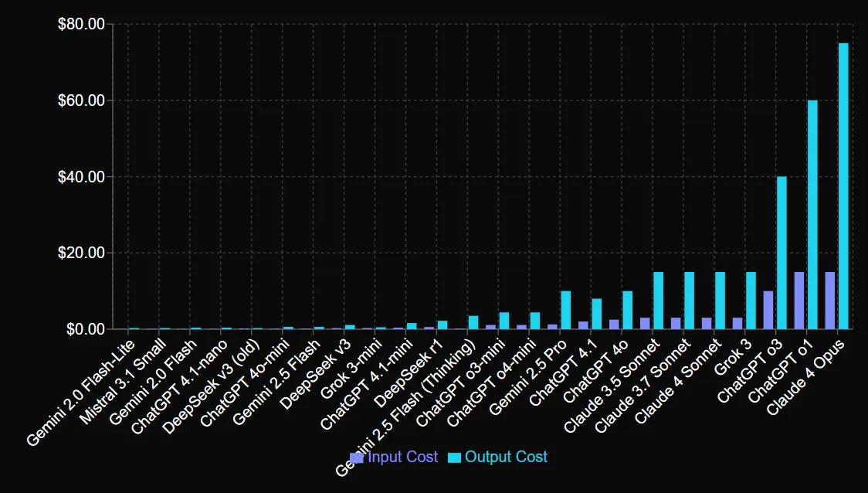Click the ChatGPT o1 input cost bar

tap(799, 301)
